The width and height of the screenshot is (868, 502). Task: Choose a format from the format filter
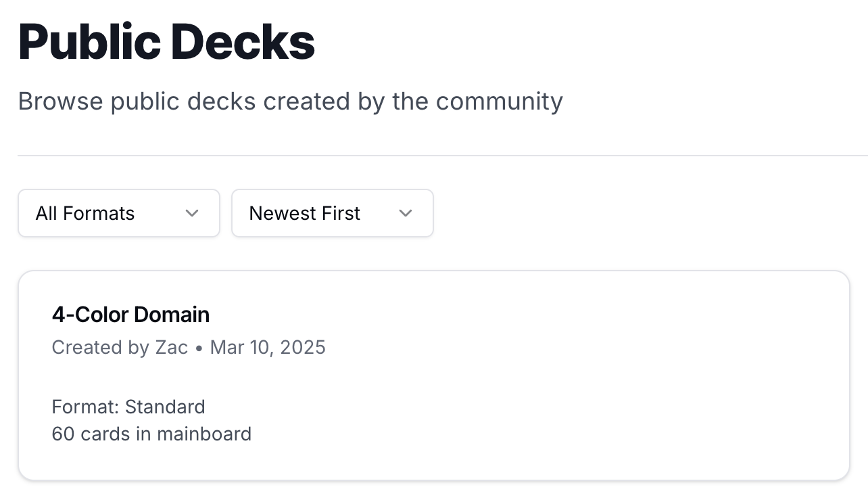click(118, 213)
